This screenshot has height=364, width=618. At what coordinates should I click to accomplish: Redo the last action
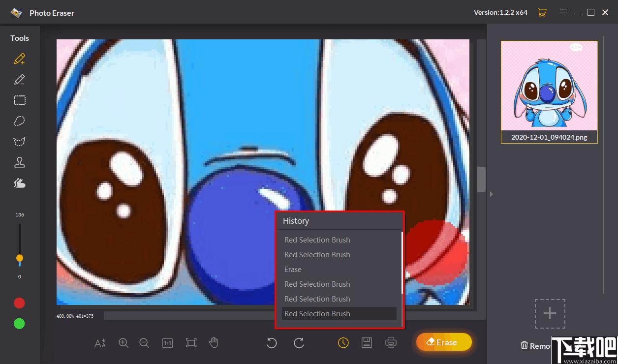pos(299,343)
